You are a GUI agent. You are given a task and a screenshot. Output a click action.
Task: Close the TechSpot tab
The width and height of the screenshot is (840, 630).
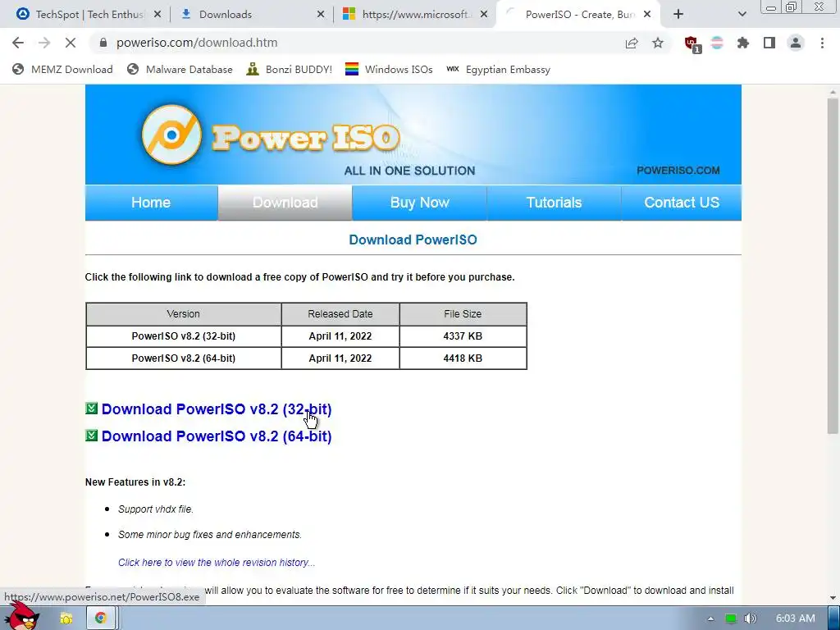pyautogui.click(x=157, y=15)
